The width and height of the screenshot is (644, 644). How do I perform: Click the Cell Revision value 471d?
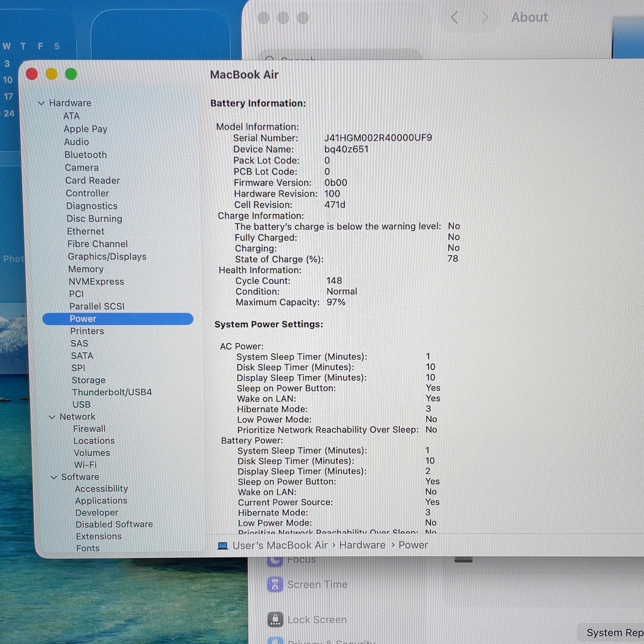pyautogui.click(x=335, y=205)
